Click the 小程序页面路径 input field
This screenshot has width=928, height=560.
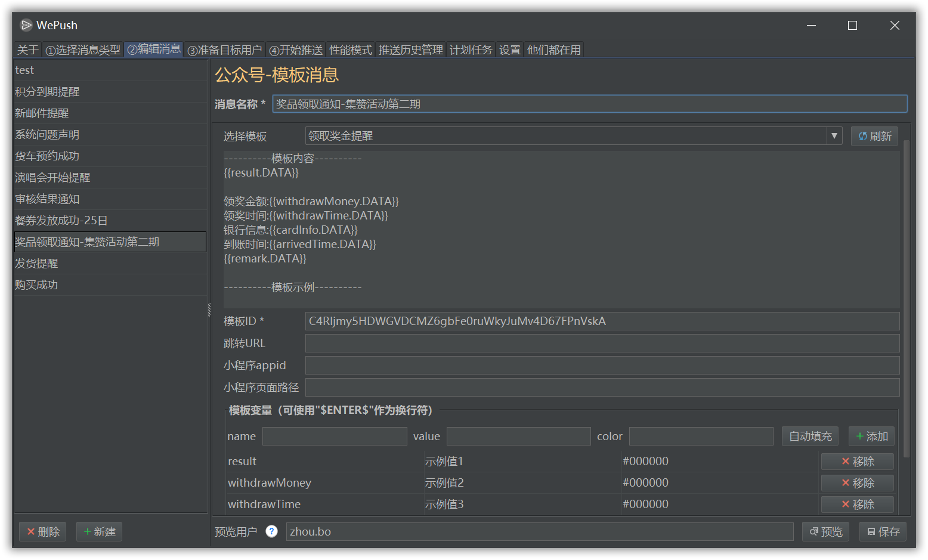(602, 387)
